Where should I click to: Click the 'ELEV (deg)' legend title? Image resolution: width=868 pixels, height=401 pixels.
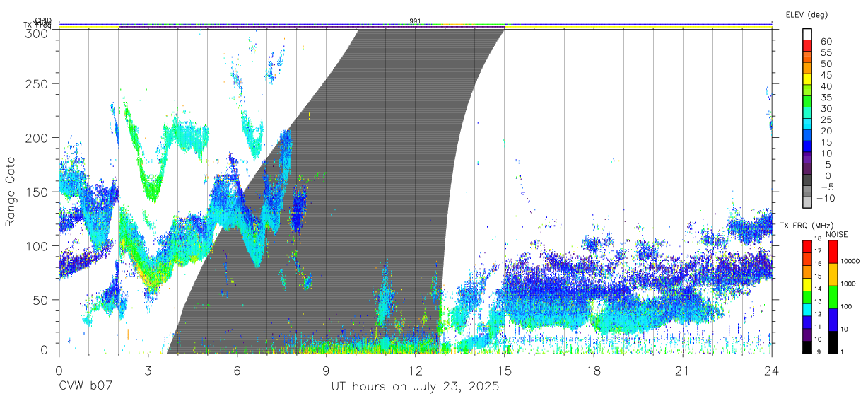tap(807, 14)
